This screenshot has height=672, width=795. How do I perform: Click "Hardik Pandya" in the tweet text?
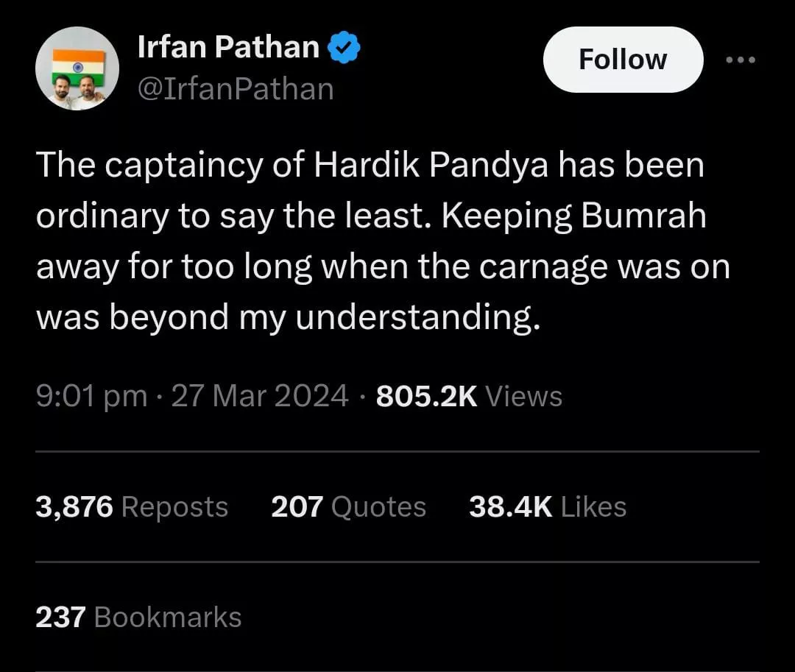tap(431, 166)
